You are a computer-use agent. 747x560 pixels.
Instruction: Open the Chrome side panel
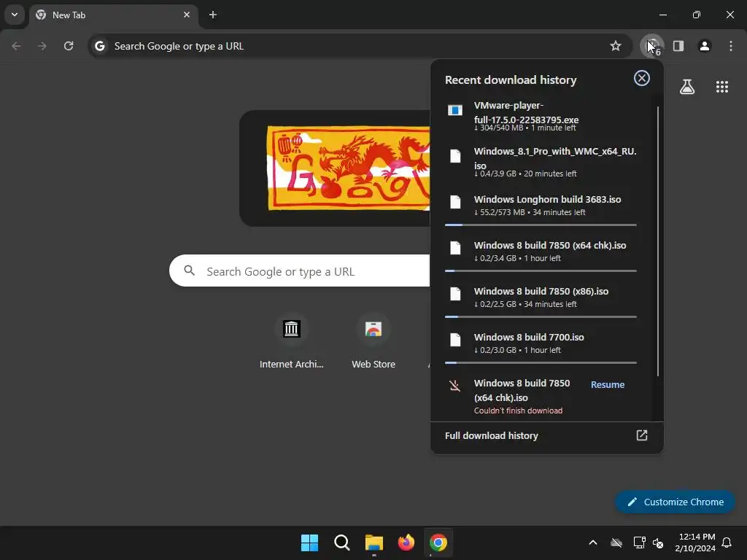(678, 46)
